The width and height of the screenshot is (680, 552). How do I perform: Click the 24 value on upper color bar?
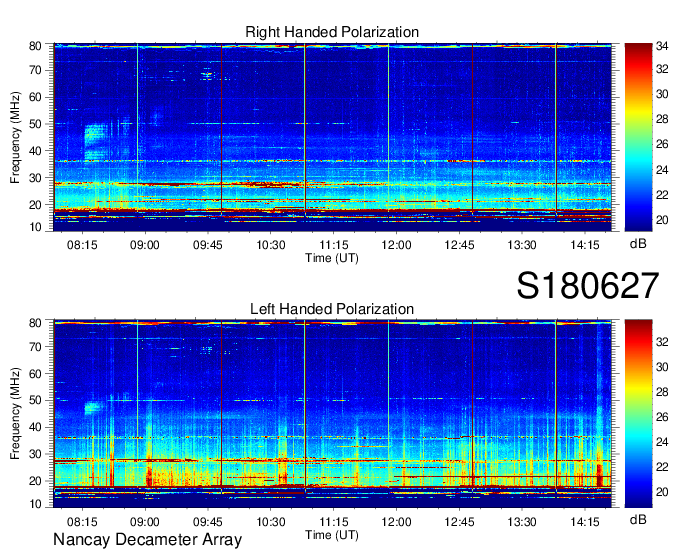662,170
